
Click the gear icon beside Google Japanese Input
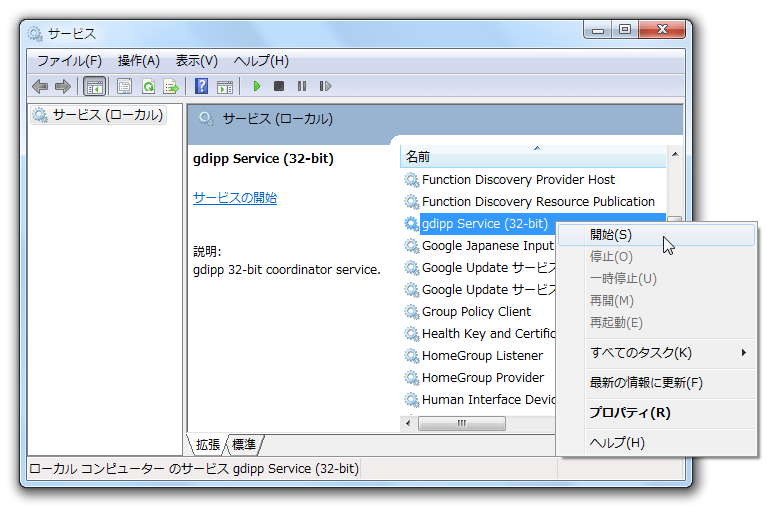point(412,246)
